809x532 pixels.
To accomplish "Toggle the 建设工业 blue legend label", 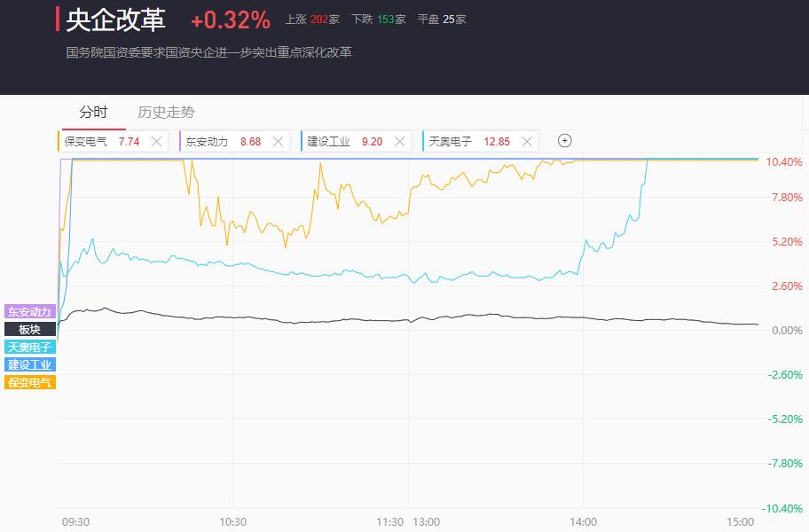I will point(30,364).
